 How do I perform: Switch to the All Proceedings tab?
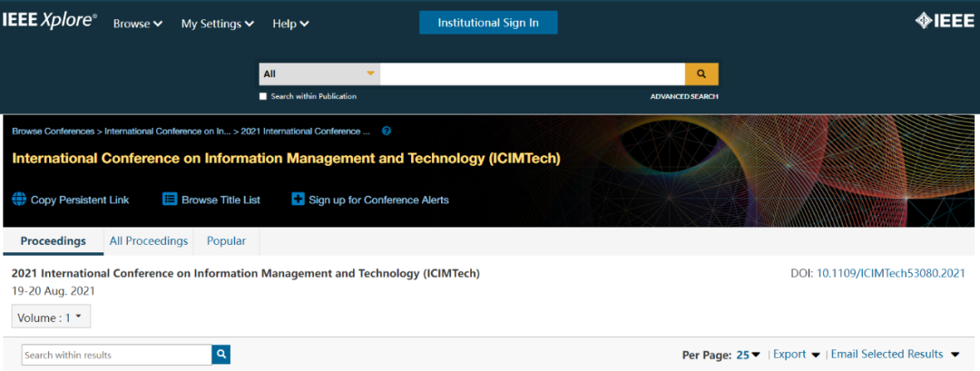[x=149, y=241]
